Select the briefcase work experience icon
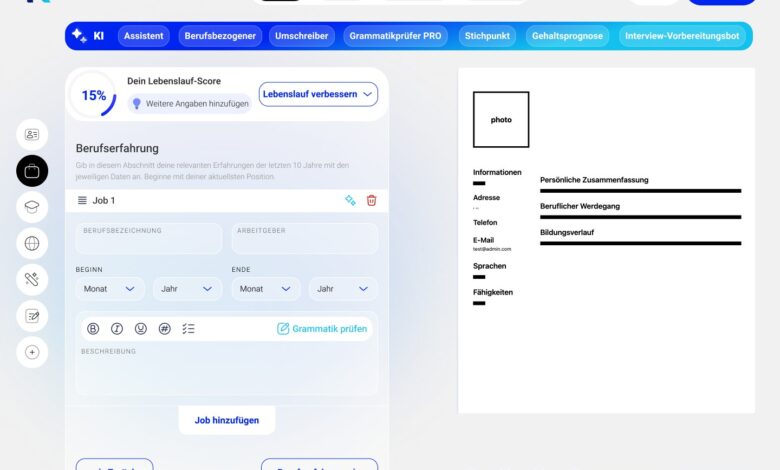Image resolution: width=780 pixels, height=470 pixels. pos(32,171)
